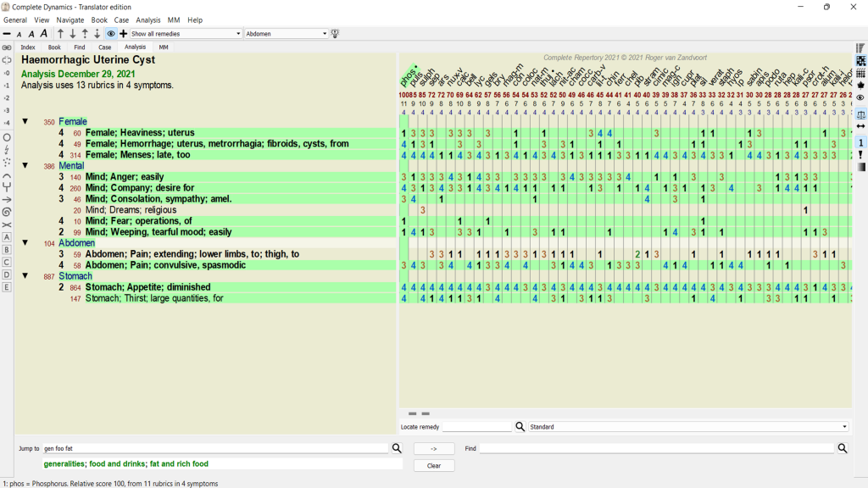Click magnifier next to Locate remedy
This screenshot has width=868, height=488.
pyautogui.click(x=520, y=427)
